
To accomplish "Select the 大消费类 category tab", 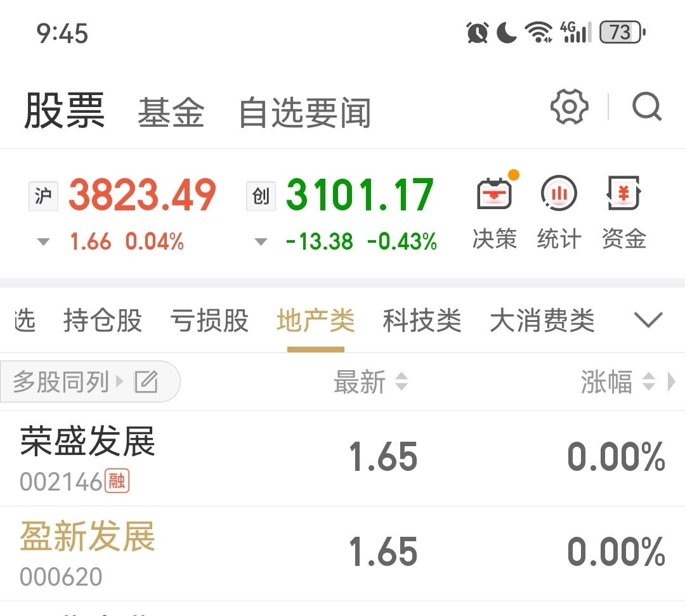I will pyautogui.click(x=542, y=321).
